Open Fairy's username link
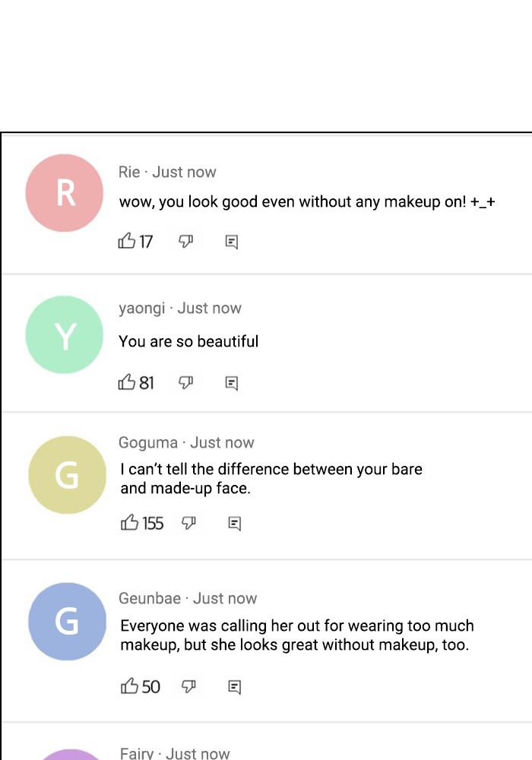This screenshot has height=760, width=532. [137, 753]
